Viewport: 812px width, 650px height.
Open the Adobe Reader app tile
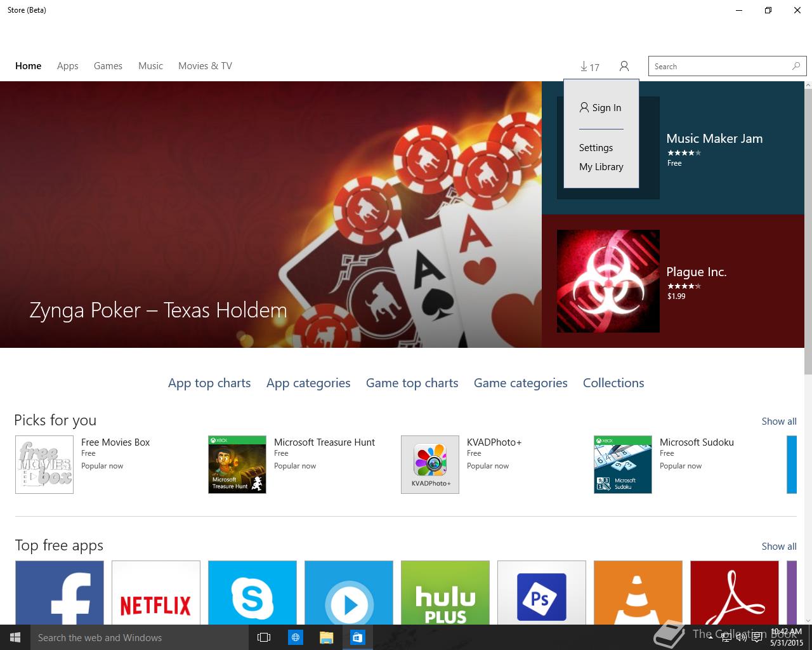click(735, 592)
